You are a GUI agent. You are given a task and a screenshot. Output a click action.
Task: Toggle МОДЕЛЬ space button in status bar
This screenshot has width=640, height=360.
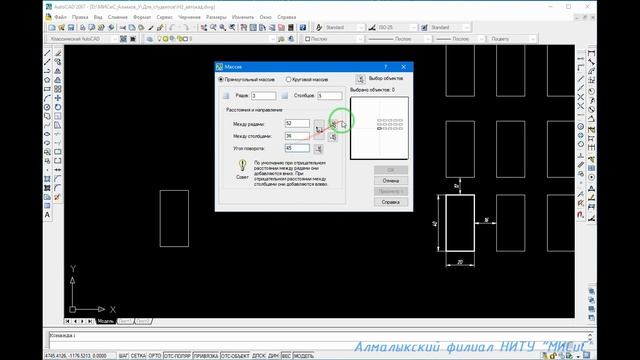point(304,356)
